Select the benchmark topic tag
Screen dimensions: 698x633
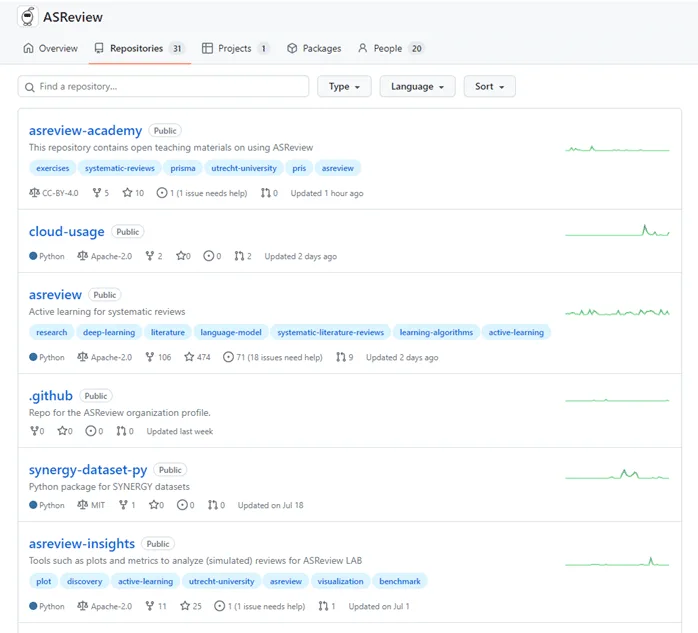pos(400,581)
